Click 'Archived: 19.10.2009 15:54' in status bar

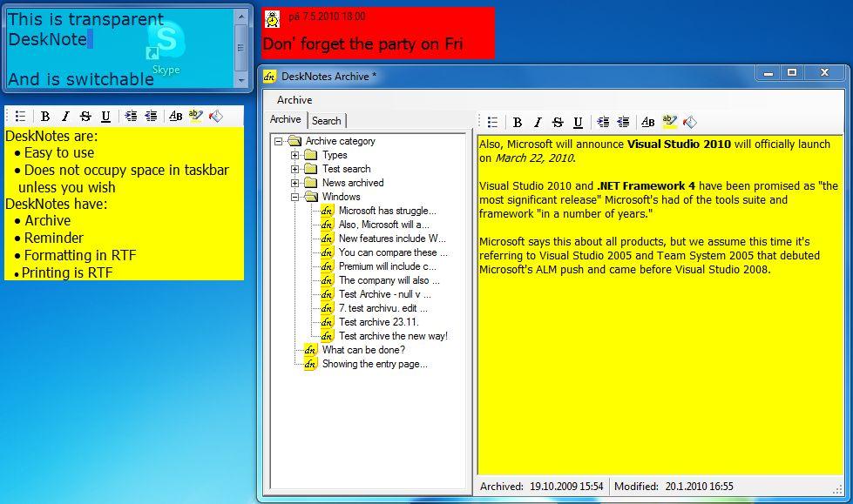click(541, 487)
